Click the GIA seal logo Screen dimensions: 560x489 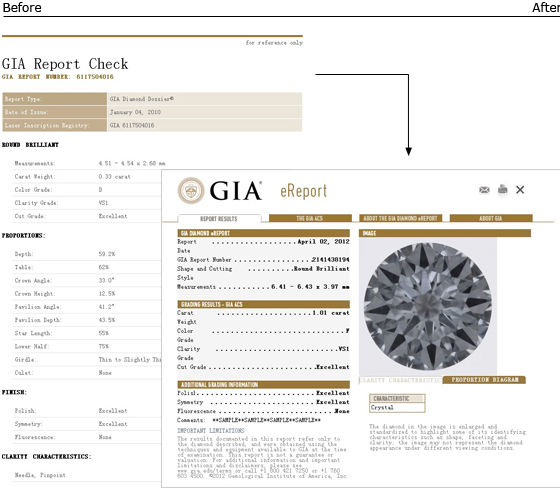tap(191, 191)
